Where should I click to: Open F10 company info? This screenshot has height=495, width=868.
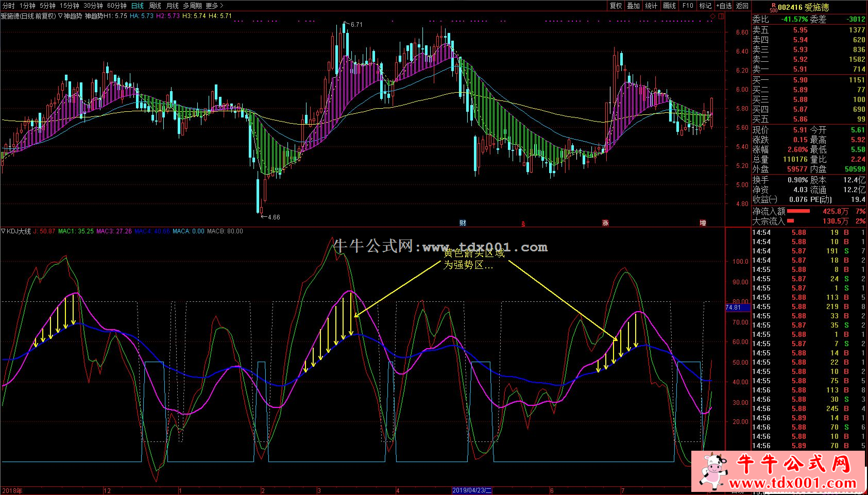[688, 6]
